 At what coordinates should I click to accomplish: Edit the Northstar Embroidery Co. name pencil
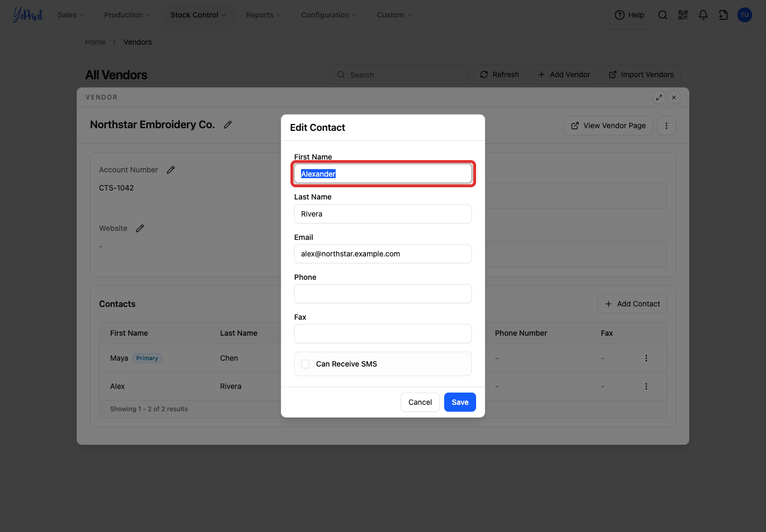point(228,124)
